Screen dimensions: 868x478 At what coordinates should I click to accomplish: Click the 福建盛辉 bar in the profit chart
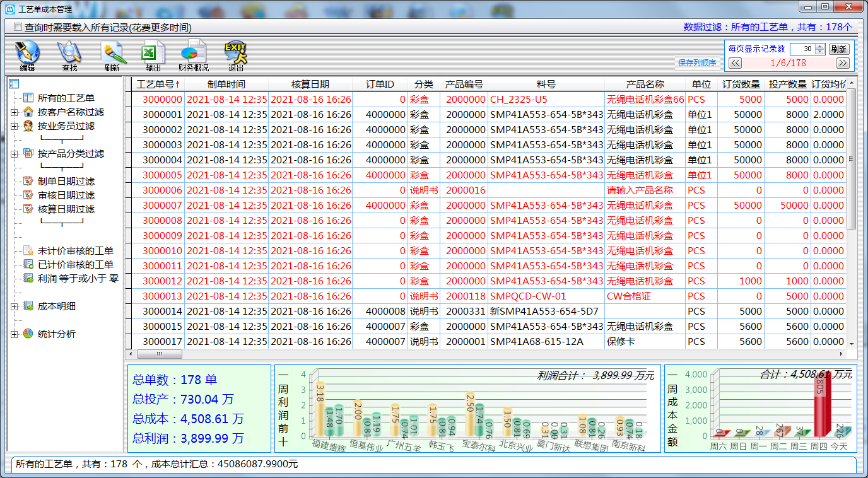(x=320, y=410)
